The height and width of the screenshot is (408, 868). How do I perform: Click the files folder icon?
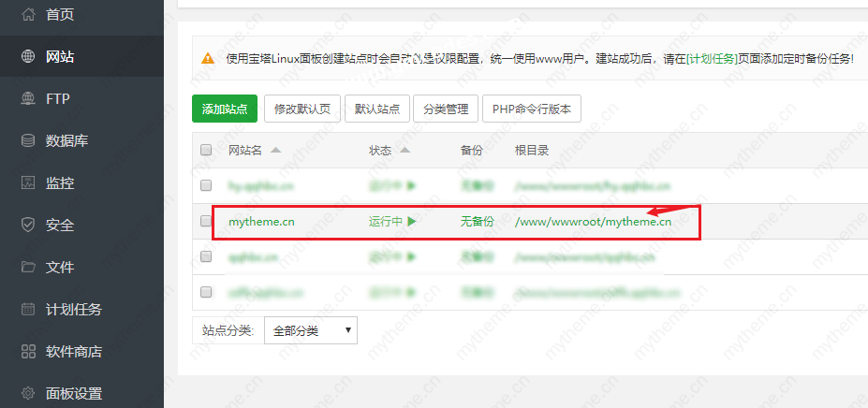[x=28, y=268]
